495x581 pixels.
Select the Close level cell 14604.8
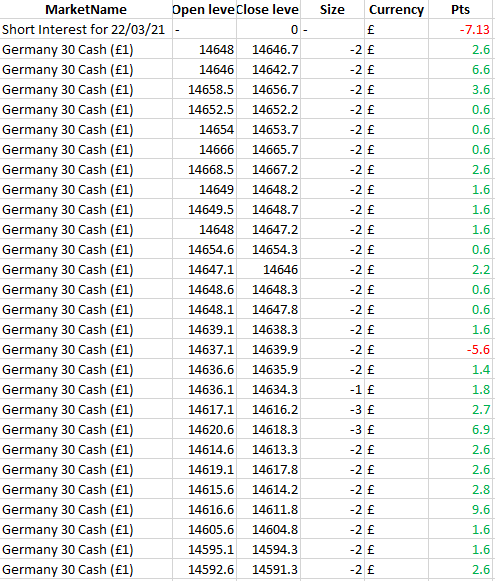[x=268, y=529]
